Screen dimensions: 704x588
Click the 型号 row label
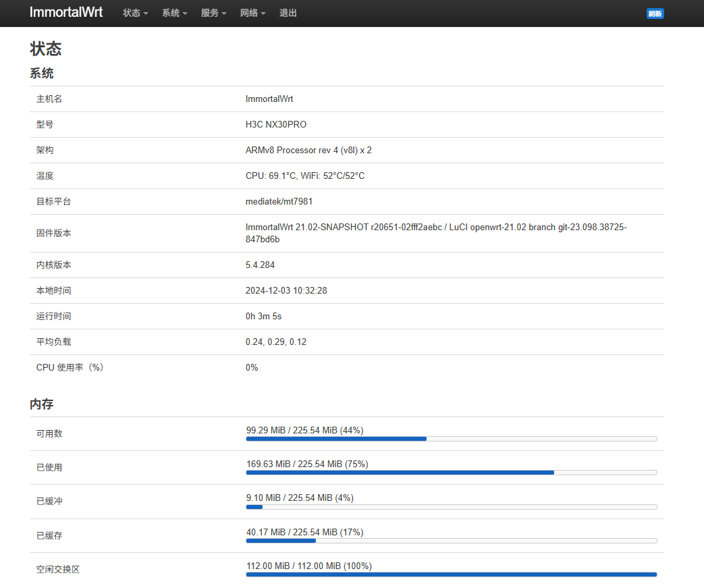click(x=45, y=124)
